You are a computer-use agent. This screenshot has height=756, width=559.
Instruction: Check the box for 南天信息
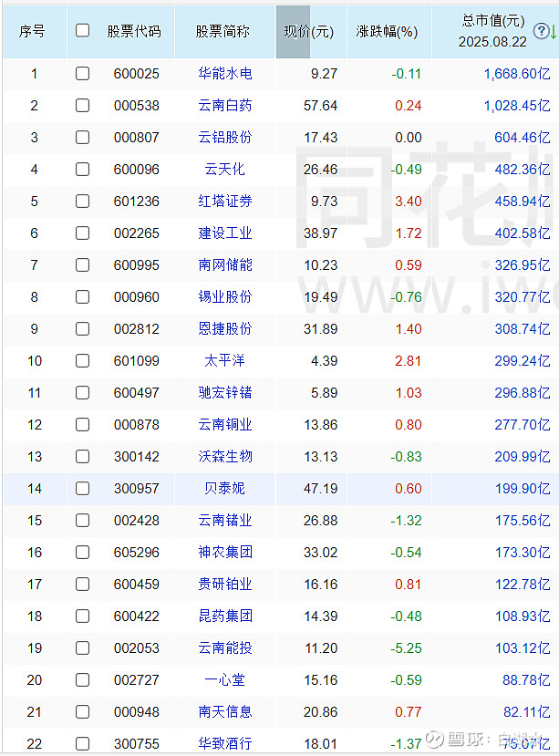pyautogui.click(x=82, y=711)
